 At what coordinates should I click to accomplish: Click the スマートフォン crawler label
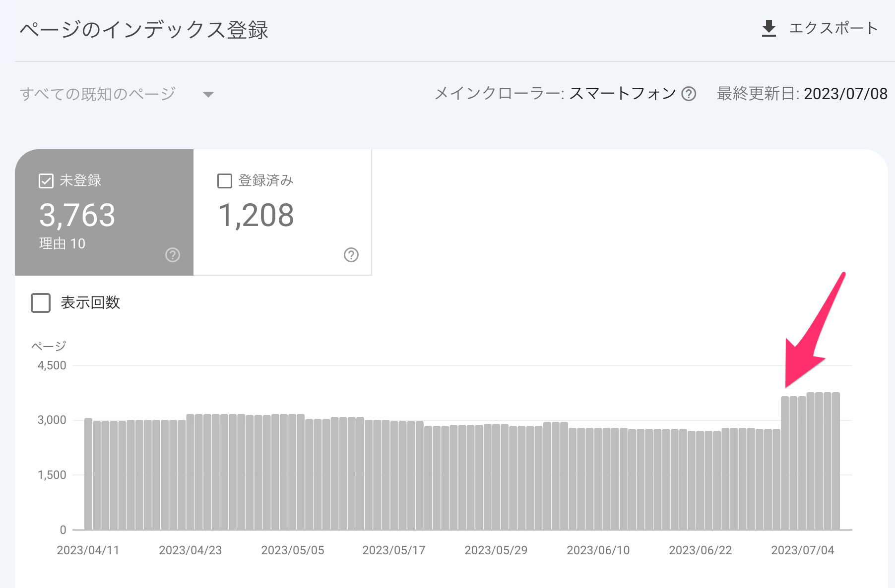tap(622, 94)
